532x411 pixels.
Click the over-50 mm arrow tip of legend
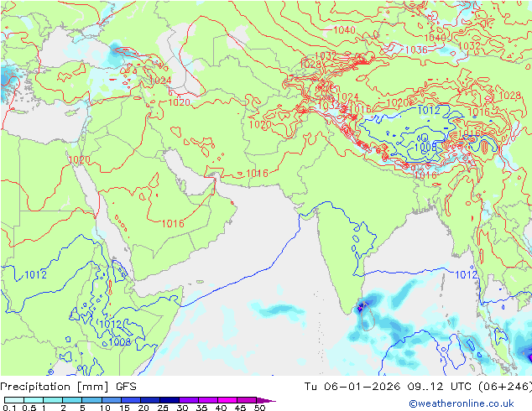coord(266,400)
